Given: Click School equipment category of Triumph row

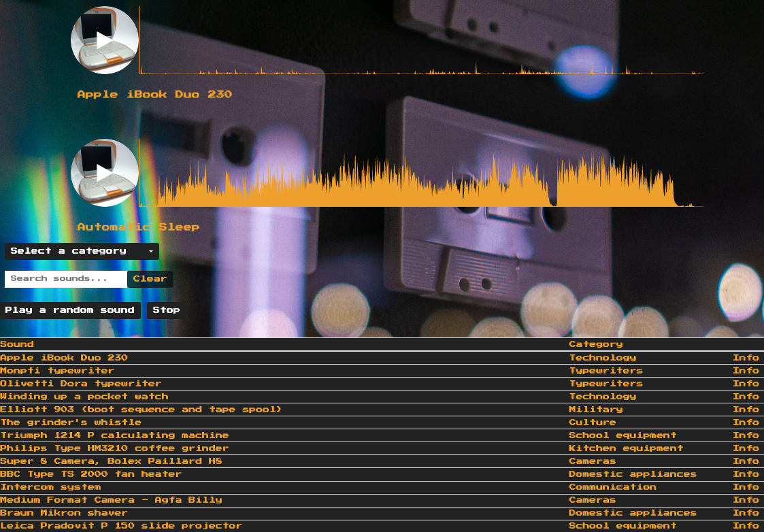Looking at the screenshot, I should pyautogui.click(x=622, y=435).
